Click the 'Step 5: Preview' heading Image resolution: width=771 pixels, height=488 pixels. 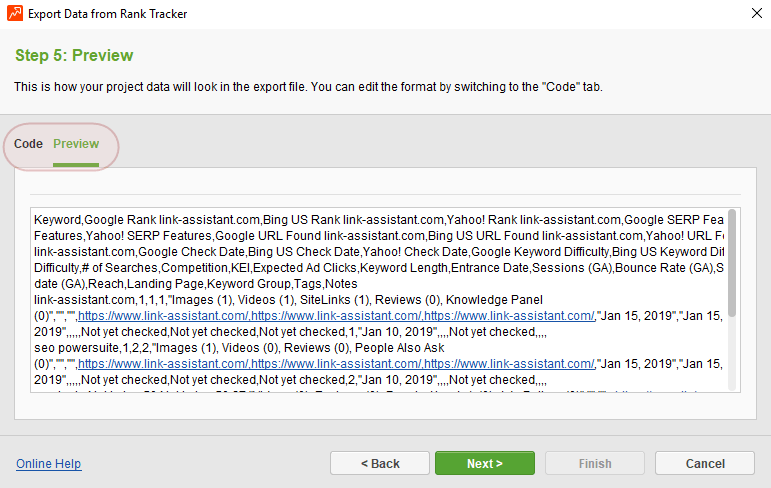tap(74, 55)
